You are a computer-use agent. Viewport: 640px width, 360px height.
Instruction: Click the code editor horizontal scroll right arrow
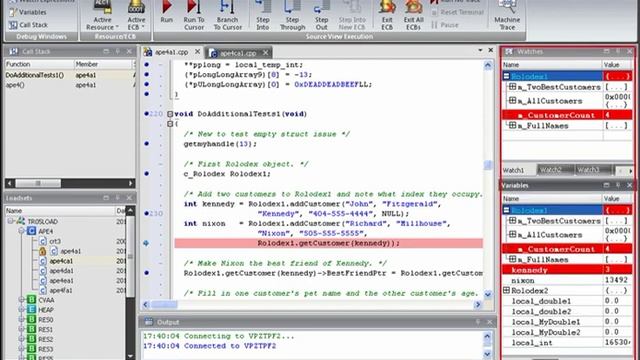click(478, 304)
